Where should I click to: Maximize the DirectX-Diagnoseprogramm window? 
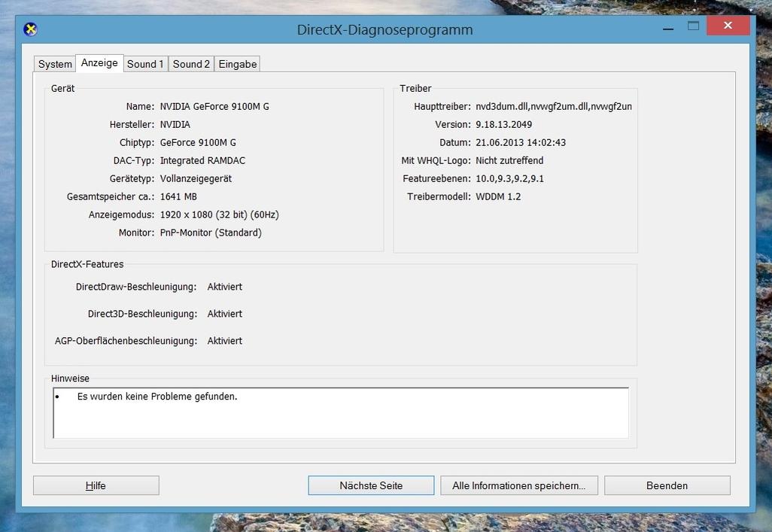693,26
